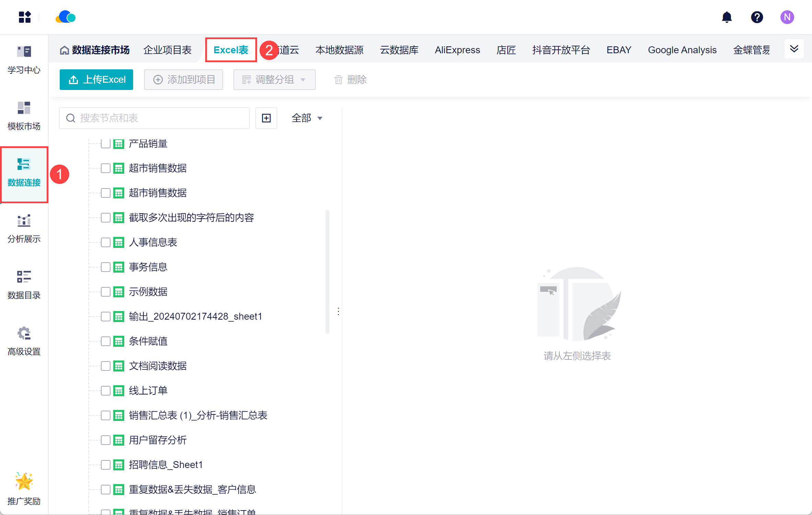
Task: Select checkbox beside 用户留存分析
Action: coord(106,440)
